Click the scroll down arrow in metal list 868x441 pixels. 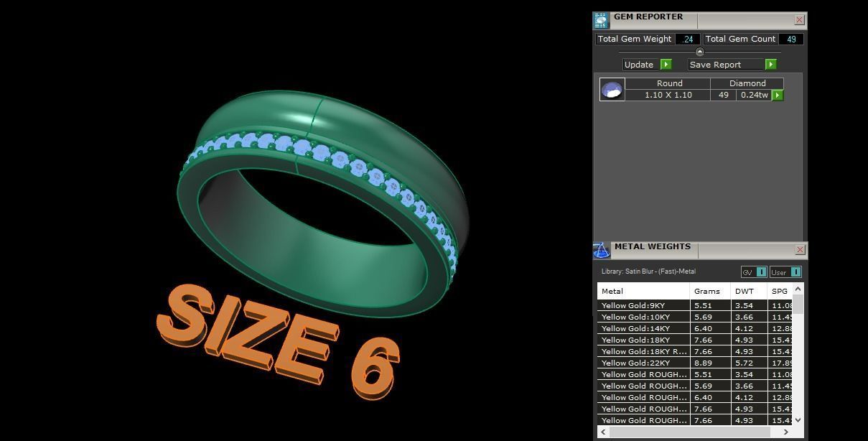pyautogui.click(x=798, y=420)
